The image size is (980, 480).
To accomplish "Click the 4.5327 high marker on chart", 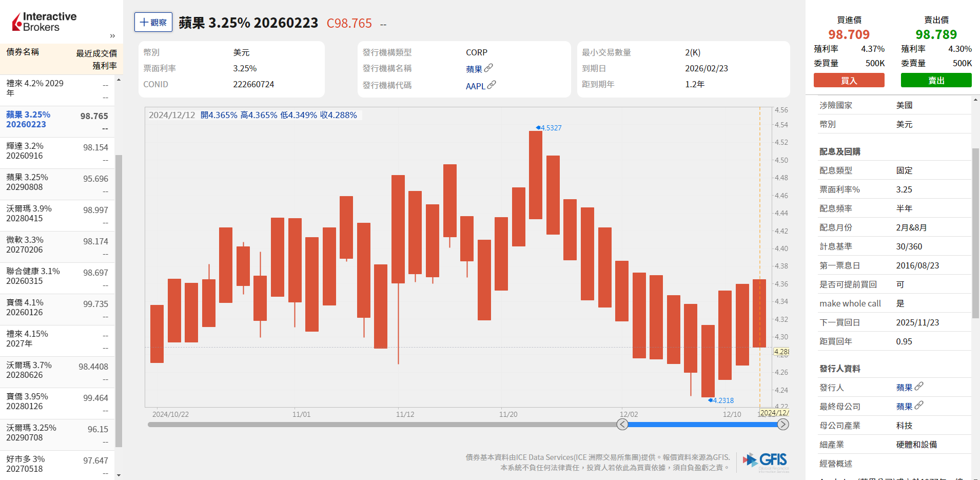I will [549, 128].
